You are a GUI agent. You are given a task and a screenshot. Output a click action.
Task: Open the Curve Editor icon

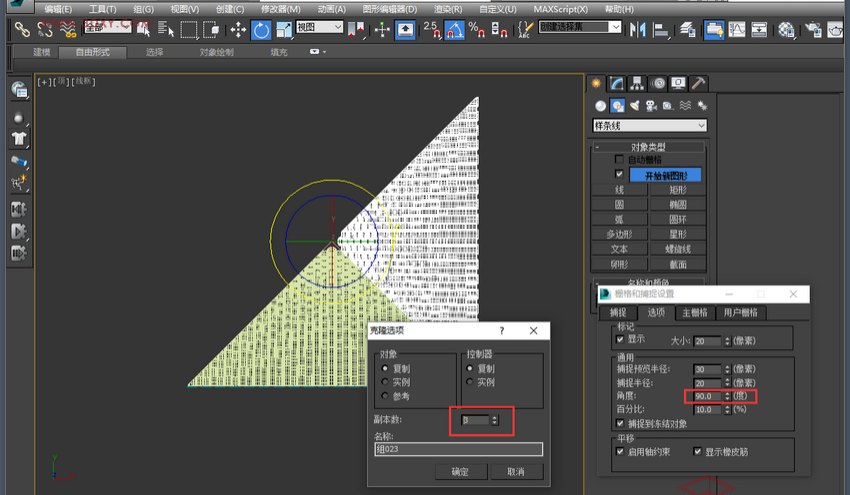[737, 29]
